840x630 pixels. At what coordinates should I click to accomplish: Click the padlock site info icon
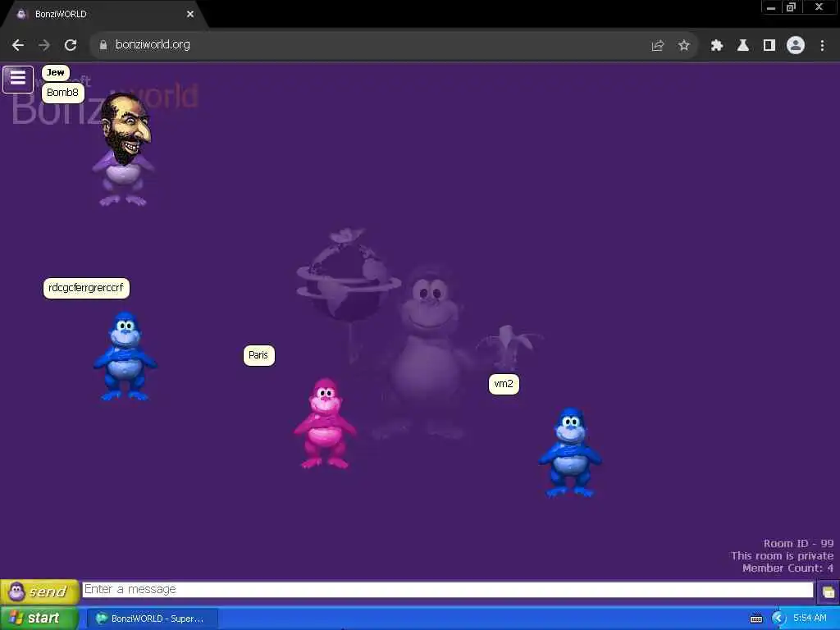(x=103, y=45)
